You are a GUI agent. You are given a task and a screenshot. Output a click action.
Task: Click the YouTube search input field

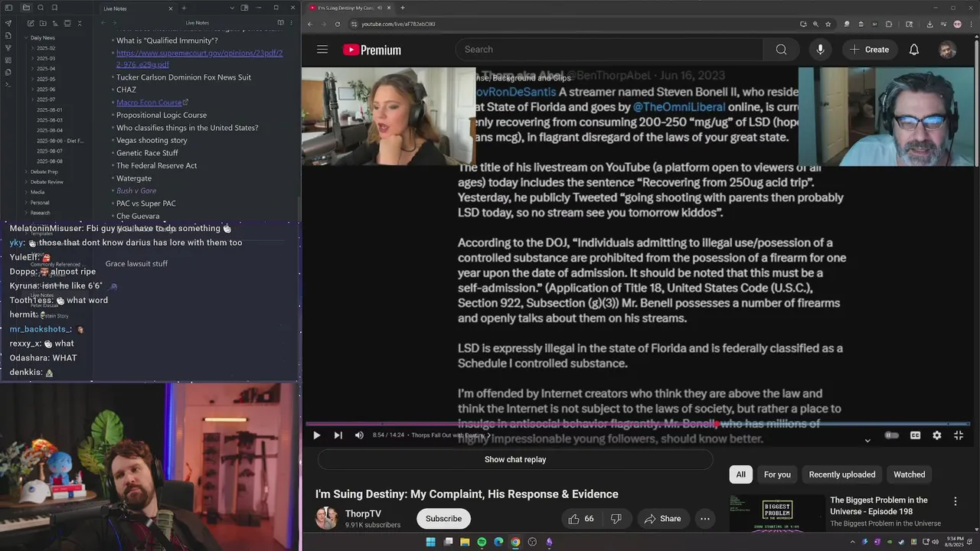tap(610, 50)
